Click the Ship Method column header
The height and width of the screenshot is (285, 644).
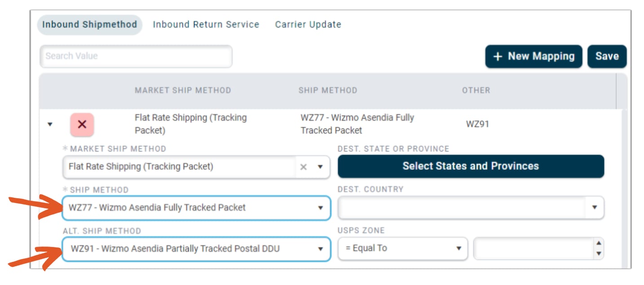tap(328, 90)
